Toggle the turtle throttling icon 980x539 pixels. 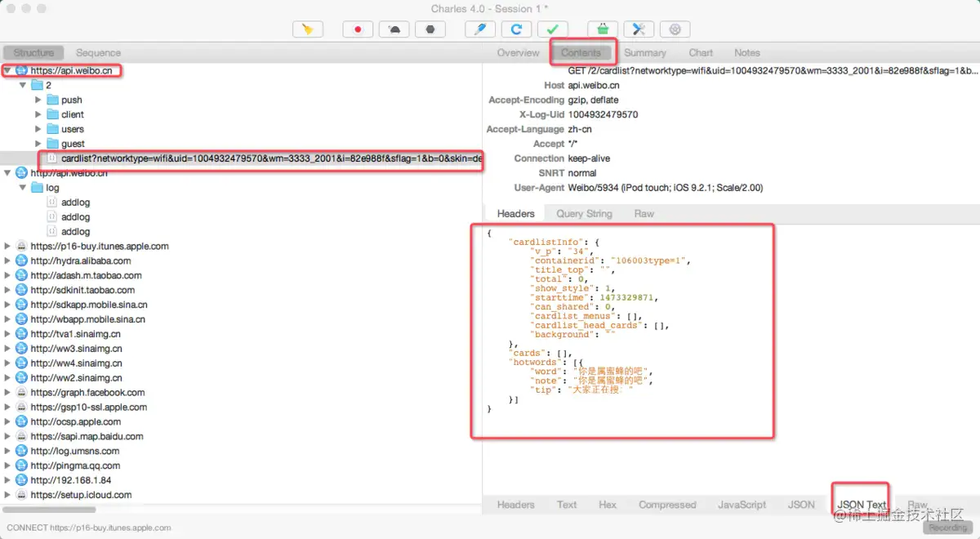tap(394, 29)
